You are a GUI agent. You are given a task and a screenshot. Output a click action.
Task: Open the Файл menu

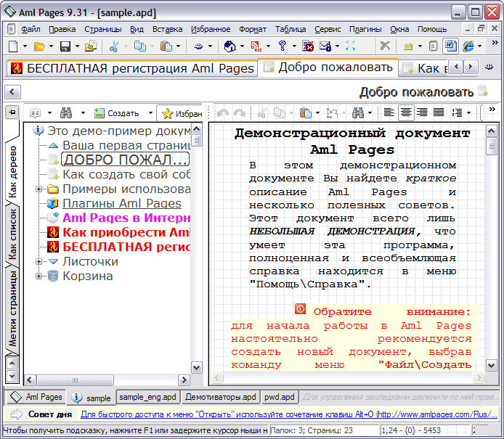31,29
